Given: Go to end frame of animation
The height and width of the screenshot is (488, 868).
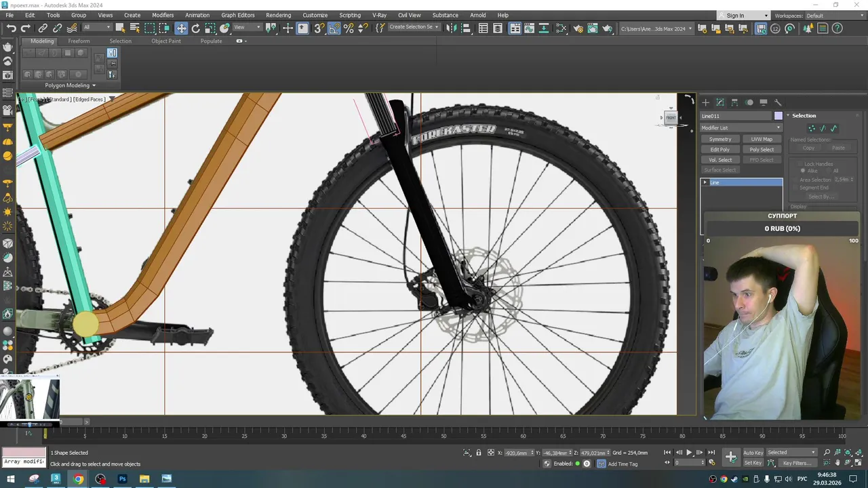Looking at the screenshot, I should pyautogui.click(x=711, y=453).
